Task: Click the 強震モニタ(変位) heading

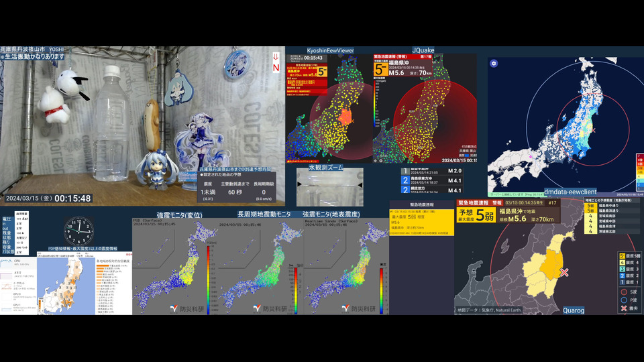Action: [180, 215]
